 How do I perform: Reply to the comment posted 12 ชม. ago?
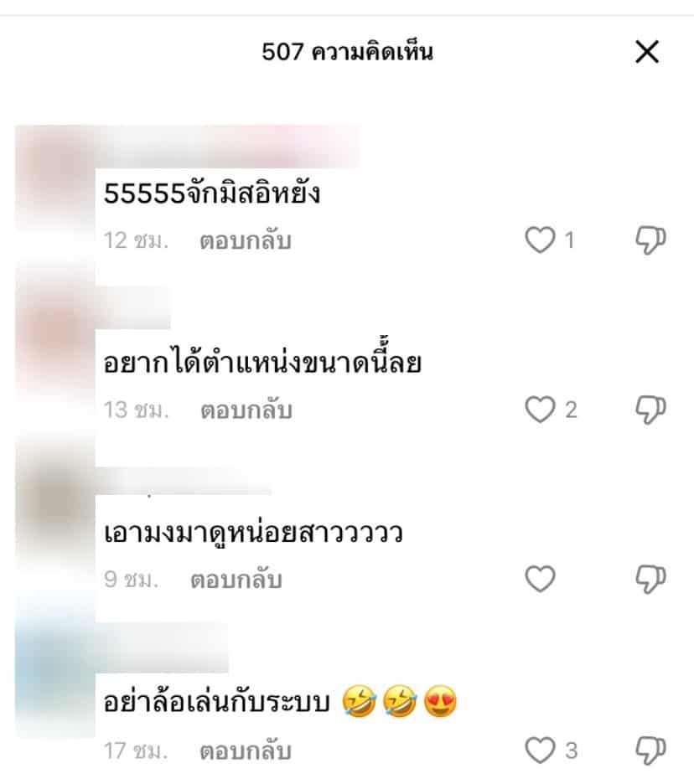[246, 240]
